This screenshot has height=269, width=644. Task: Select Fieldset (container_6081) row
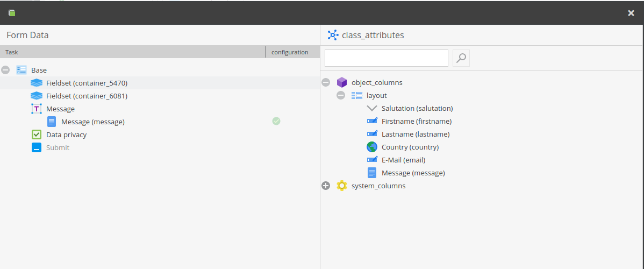point(160,96)
